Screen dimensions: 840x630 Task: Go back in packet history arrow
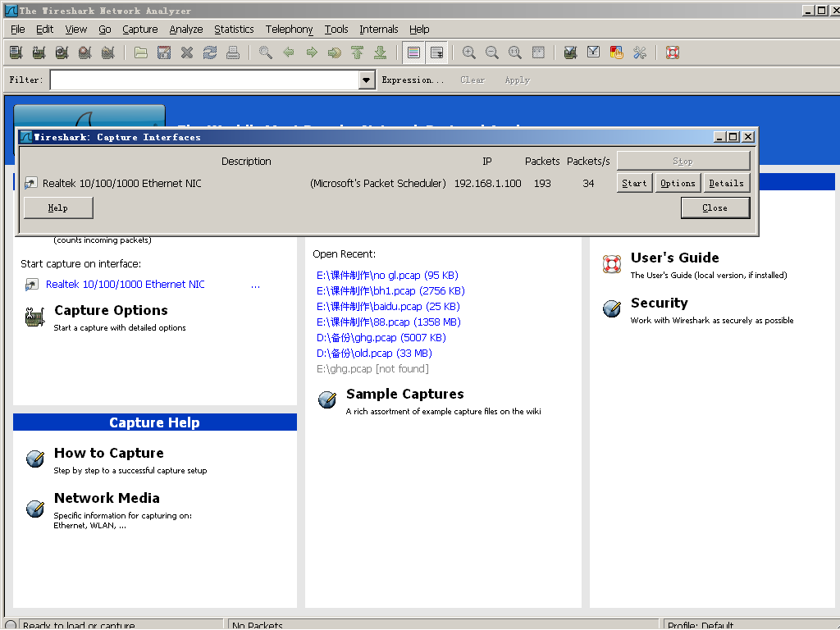tap(289, 52)
